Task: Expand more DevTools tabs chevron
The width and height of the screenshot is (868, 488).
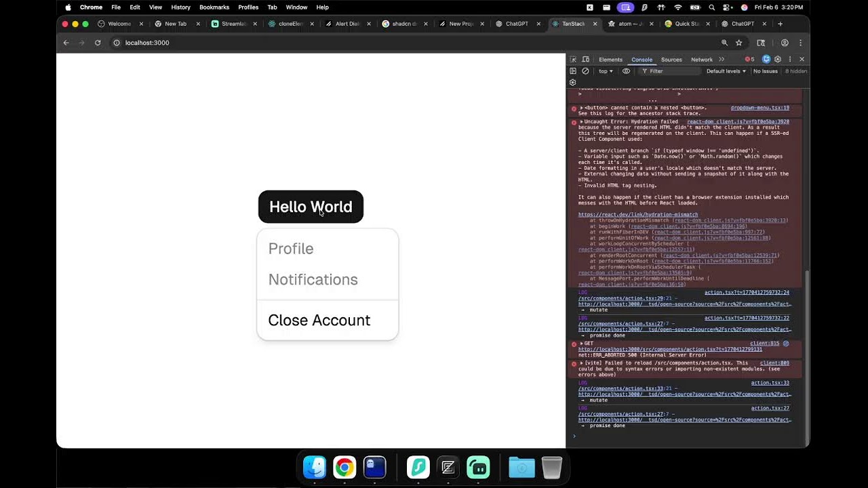Action: [x=722, y=60]
